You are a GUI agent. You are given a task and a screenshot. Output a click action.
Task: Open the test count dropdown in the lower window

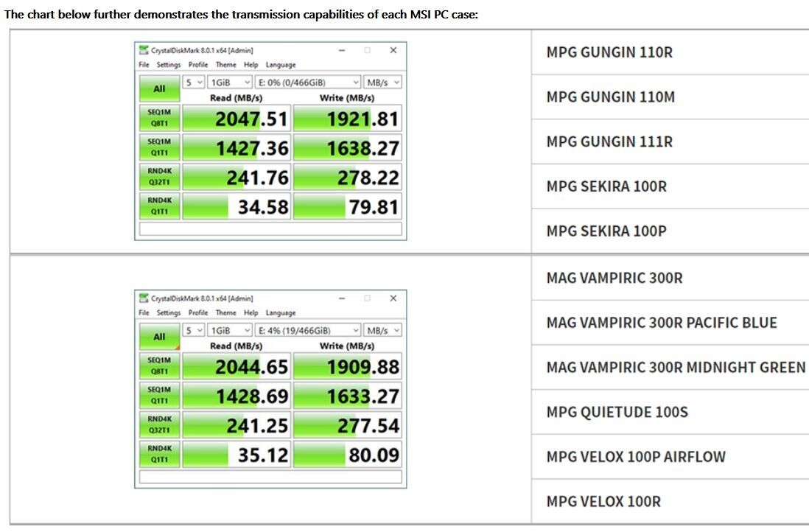click(194, 330)
